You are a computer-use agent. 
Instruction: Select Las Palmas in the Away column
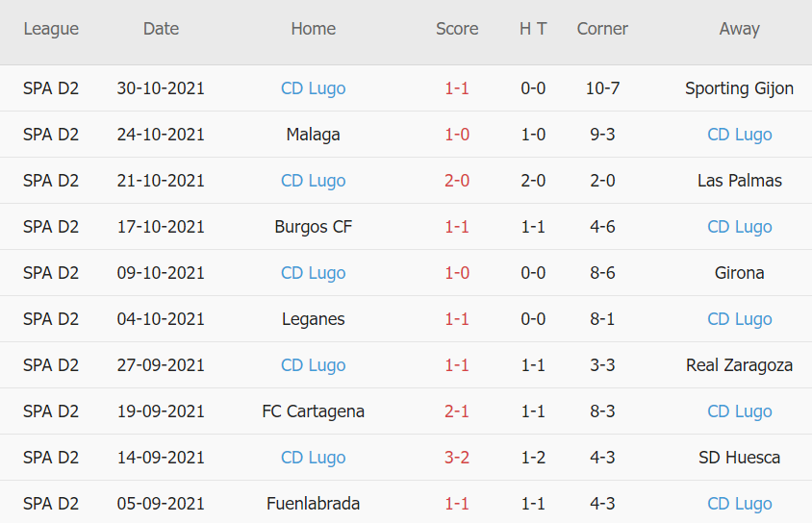point(739,181)
